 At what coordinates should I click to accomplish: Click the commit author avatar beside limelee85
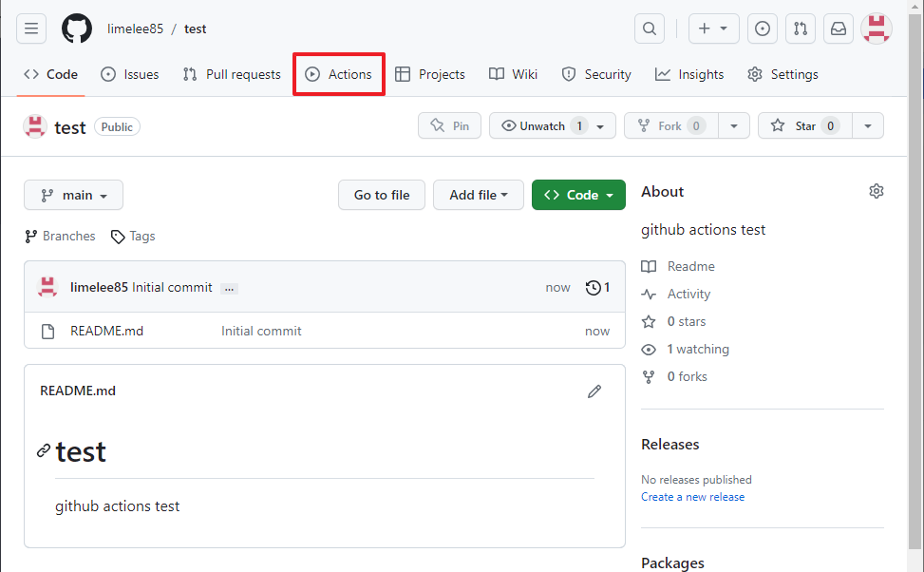47,287
